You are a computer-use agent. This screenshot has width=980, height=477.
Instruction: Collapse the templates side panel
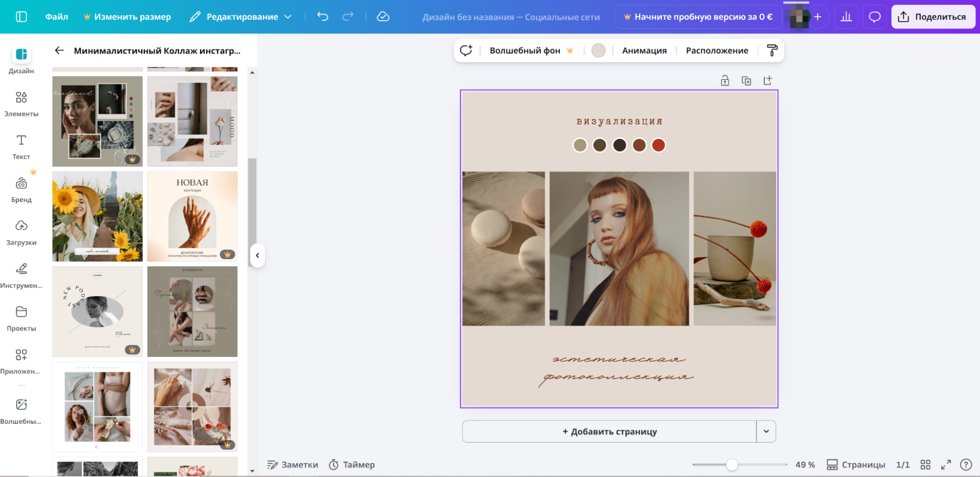(x=257, y=255)
